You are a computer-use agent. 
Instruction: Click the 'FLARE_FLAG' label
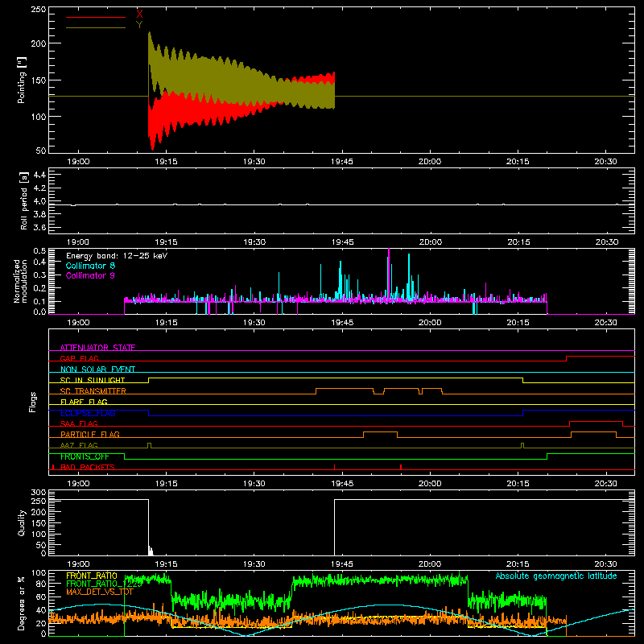[84, 402]
